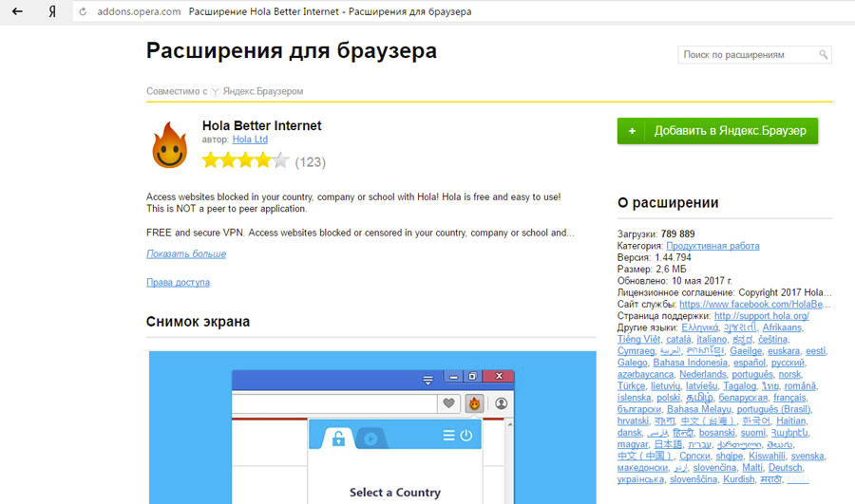Switch language to Kiswahili
Image resolution: width=855 pixels, height=504 pixels.
767,456
